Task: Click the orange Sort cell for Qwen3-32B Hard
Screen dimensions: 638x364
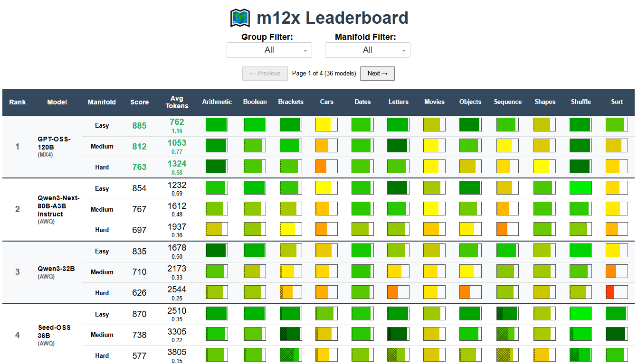Action: [616, 292]
